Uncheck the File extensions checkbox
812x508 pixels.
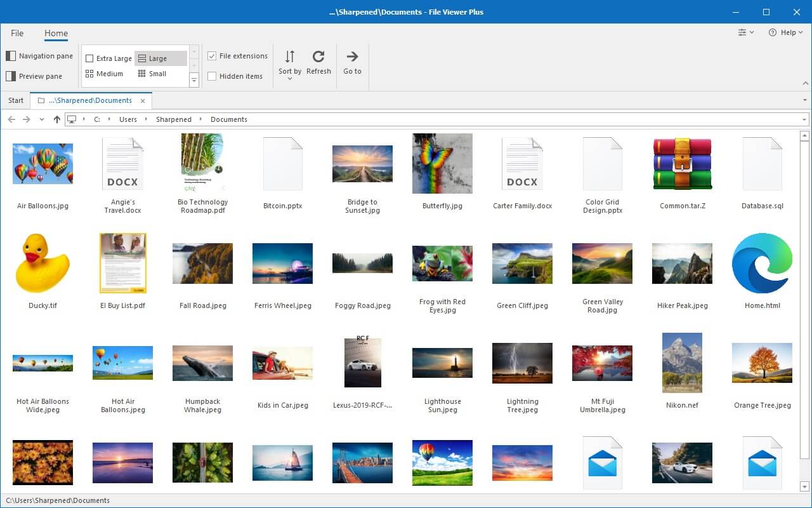point(212,56)
